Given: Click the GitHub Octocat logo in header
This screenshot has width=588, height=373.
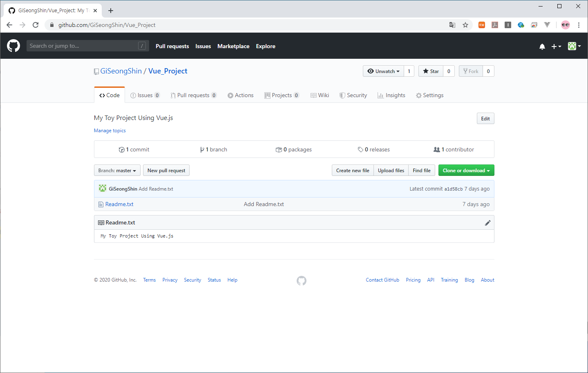Looking at the screenshot, I should click(x=13, y=46).
